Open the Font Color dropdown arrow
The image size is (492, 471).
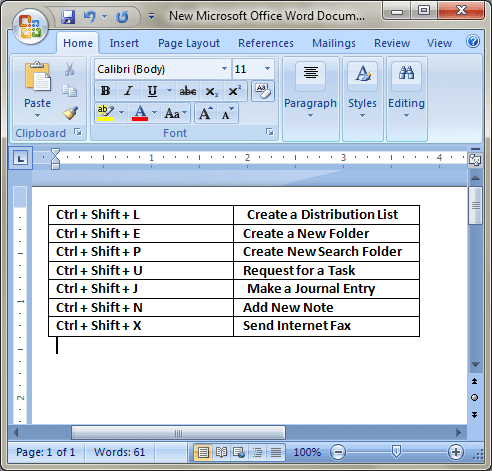154,113
